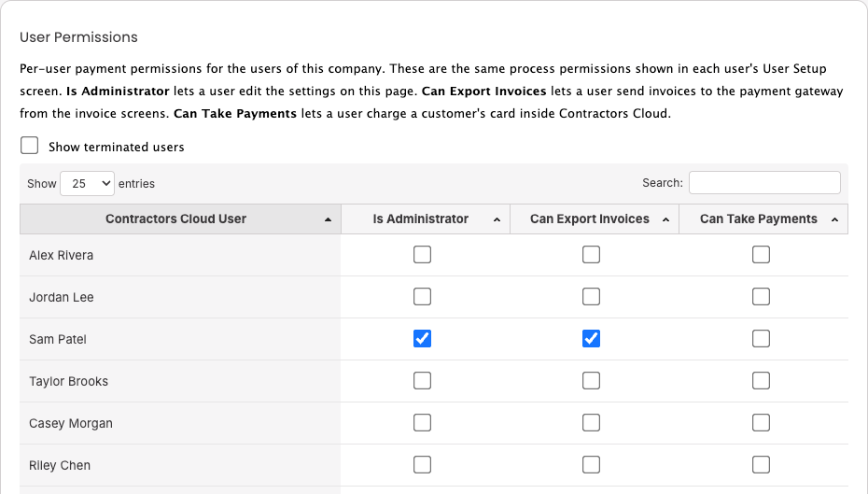Check Can Export Invoices for Alex Rivera
The height and width of the screenshot is (494, 868).
591,255
